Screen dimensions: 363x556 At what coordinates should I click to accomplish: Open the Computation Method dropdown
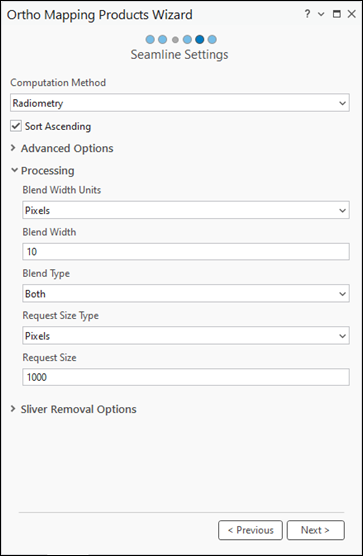pyautogui.click(x=180, y=103)
